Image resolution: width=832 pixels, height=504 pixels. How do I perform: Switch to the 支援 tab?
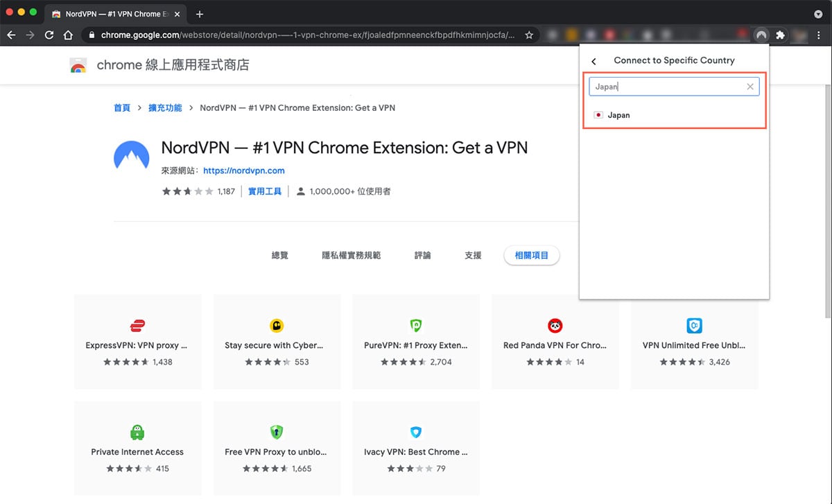click(473, 255)
